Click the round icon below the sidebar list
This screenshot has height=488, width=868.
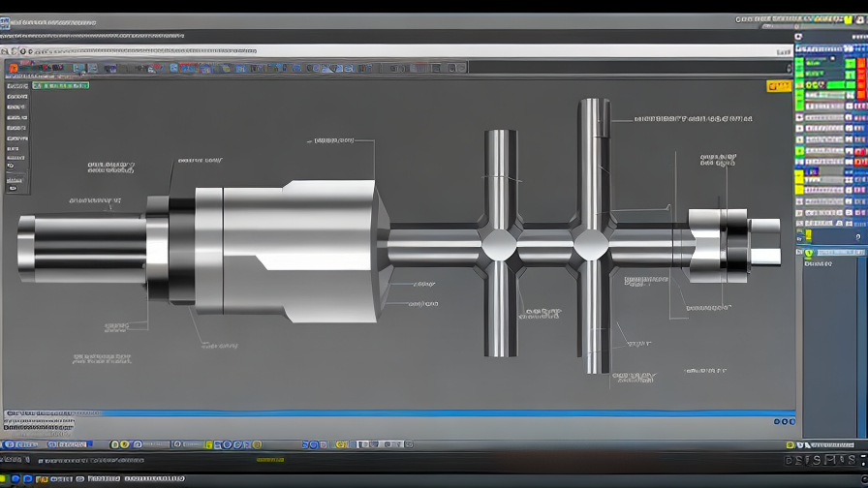pos(11,166)
